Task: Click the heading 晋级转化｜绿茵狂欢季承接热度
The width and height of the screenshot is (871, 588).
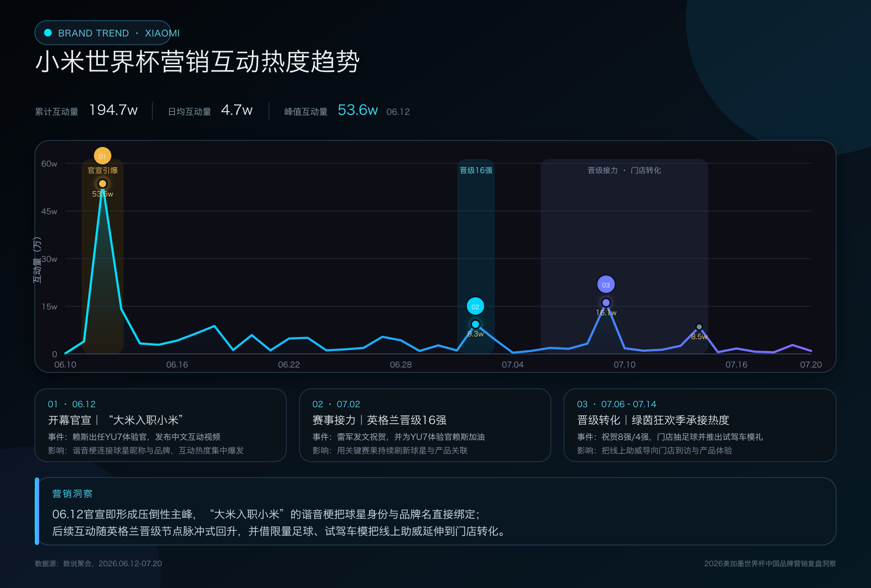Action: click(x=653, y=420)
